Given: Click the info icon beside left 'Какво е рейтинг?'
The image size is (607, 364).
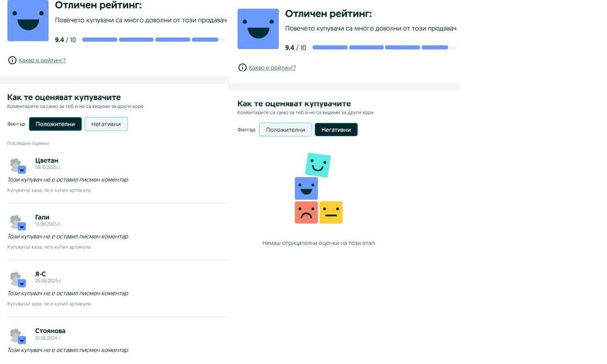Looking at the screenshot, I should (12, 60).
